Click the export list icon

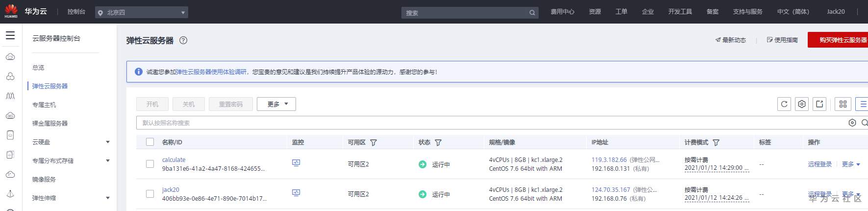click(819, 104)
